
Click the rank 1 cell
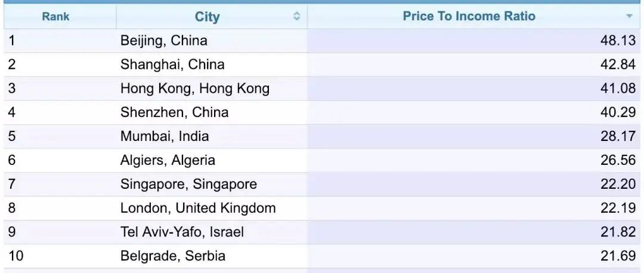60,41
